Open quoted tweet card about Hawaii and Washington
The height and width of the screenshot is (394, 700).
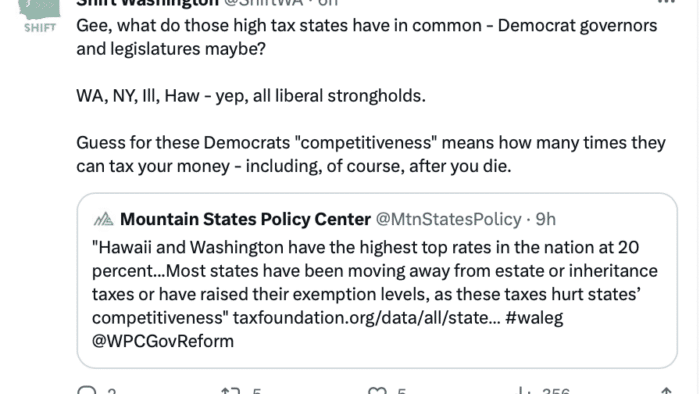click(x=377, y=281)
